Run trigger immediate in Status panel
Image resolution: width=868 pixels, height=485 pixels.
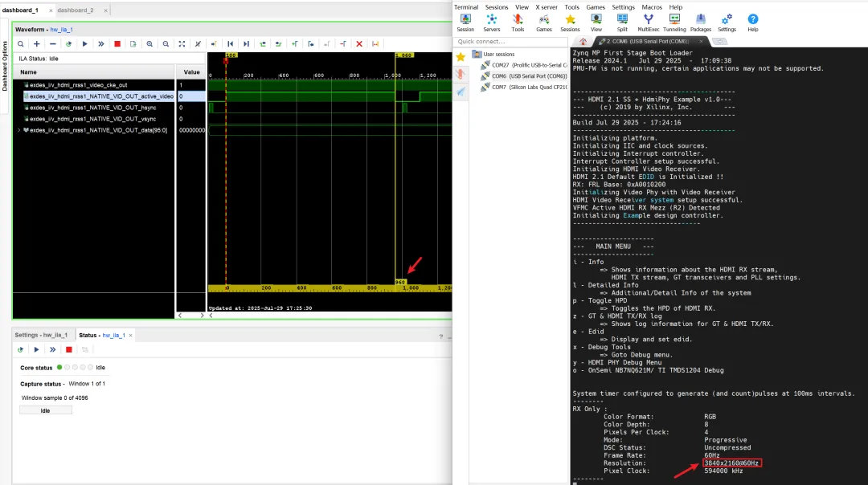tap(52, 349)
